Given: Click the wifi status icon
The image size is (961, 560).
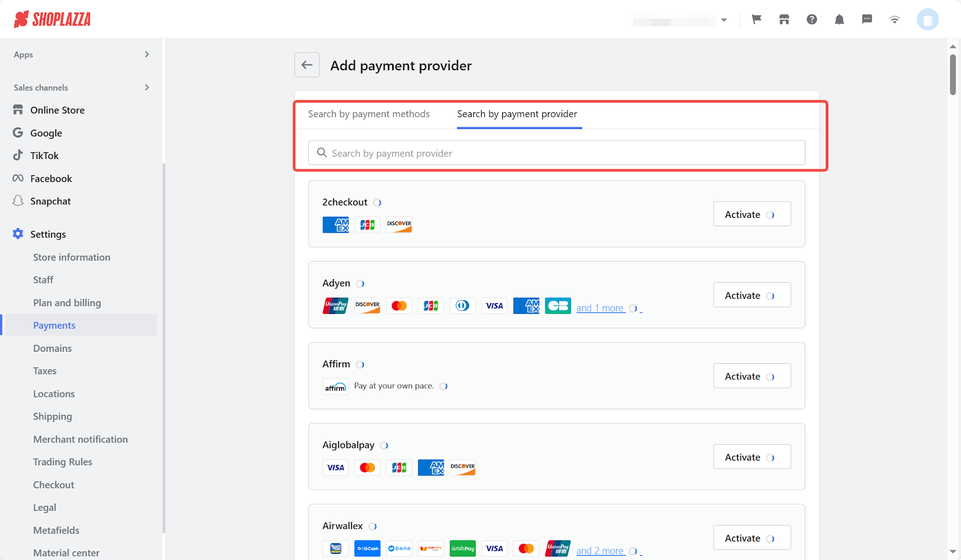Looking at the screenshot, I should 895,19.
